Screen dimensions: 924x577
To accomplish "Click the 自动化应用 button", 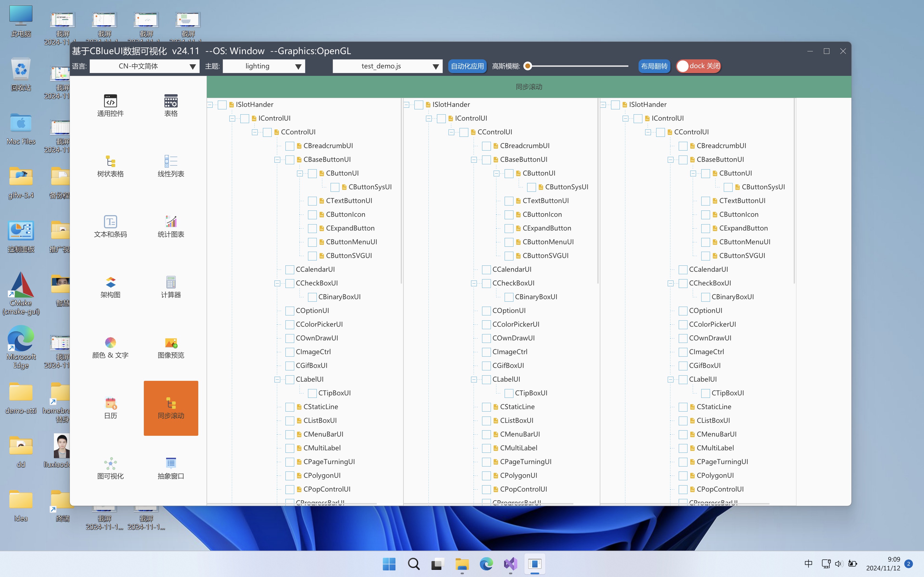I will coord(467,66).
